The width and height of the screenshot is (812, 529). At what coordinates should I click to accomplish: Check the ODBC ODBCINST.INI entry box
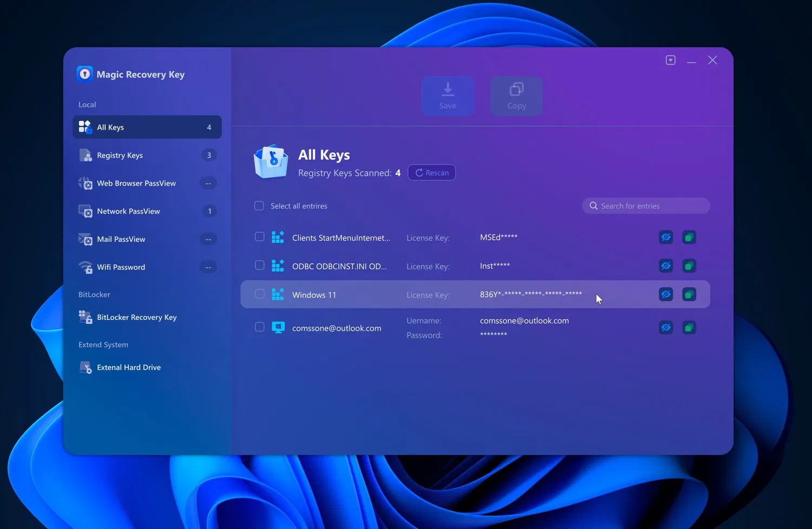(x=260, y=265)
